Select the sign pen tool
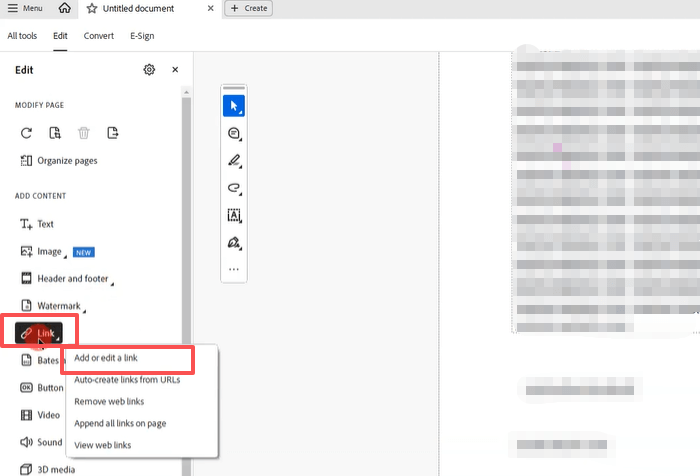The image size is (700, 476). coord(234,243)
